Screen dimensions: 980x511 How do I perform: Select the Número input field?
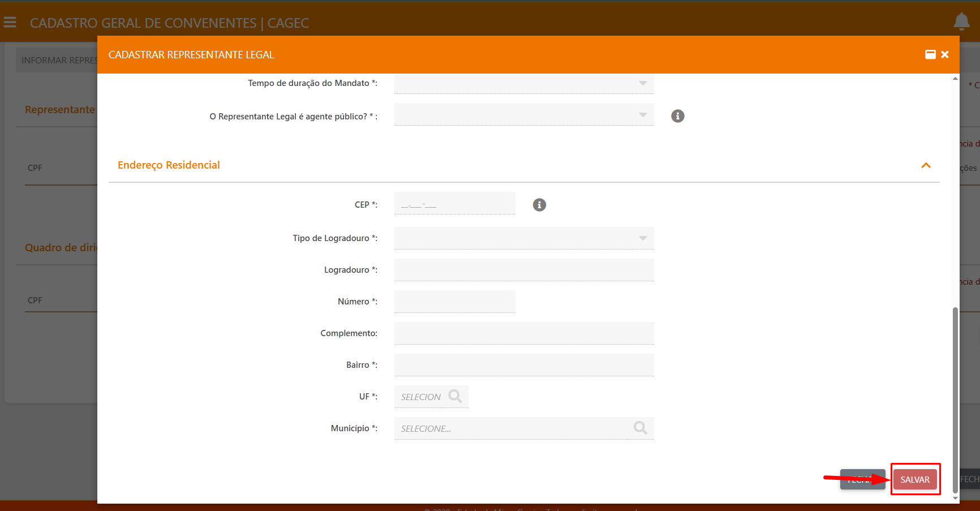(x=454, y=302)
